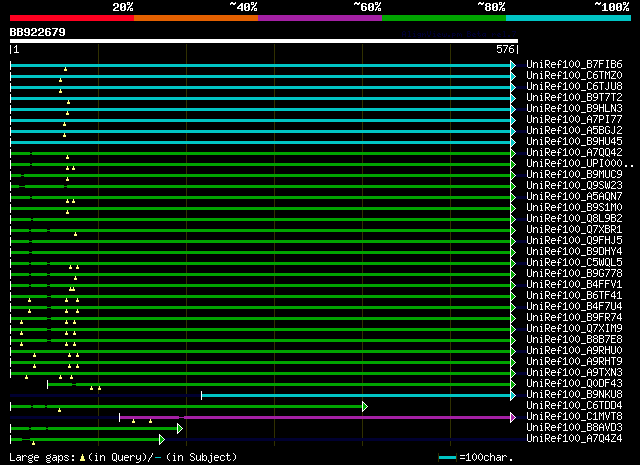
Task: Open the UniRef100_B7FIB6 hit label
Action: coord(574,65)
